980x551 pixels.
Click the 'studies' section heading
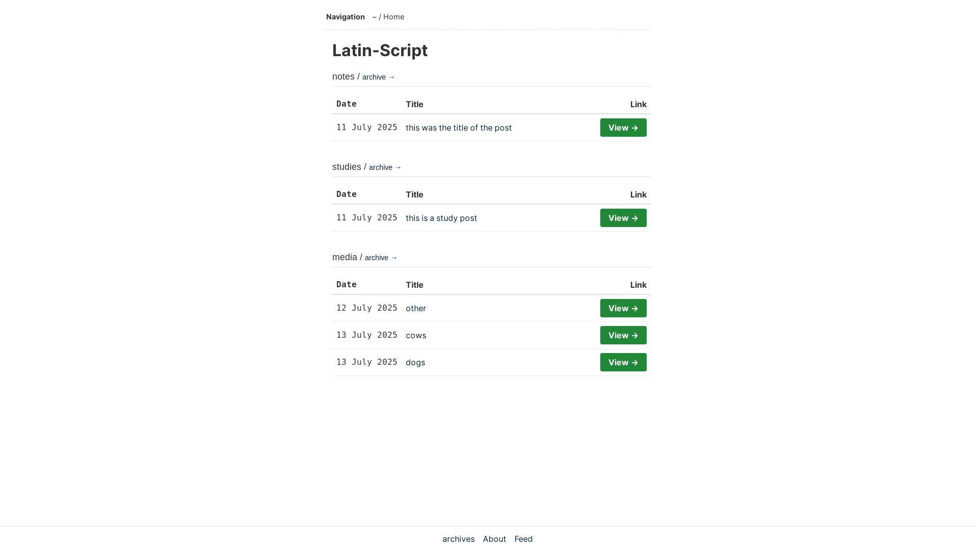[347, 167]
